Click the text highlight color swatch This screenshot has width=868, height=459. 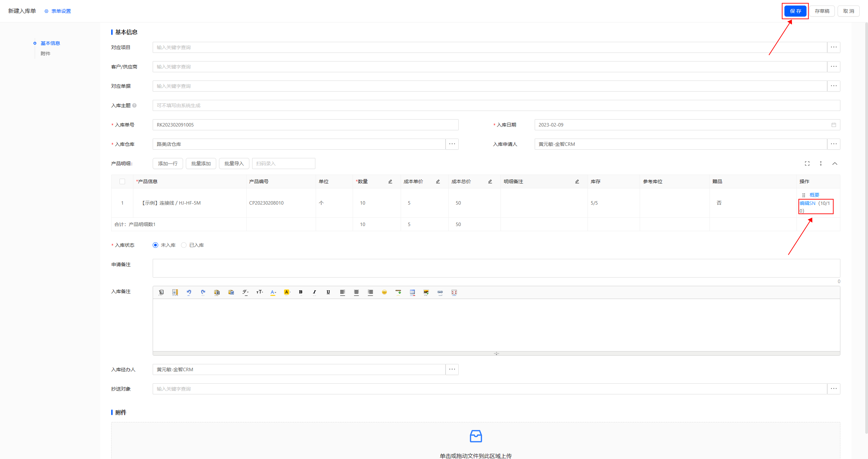point(287,292)
